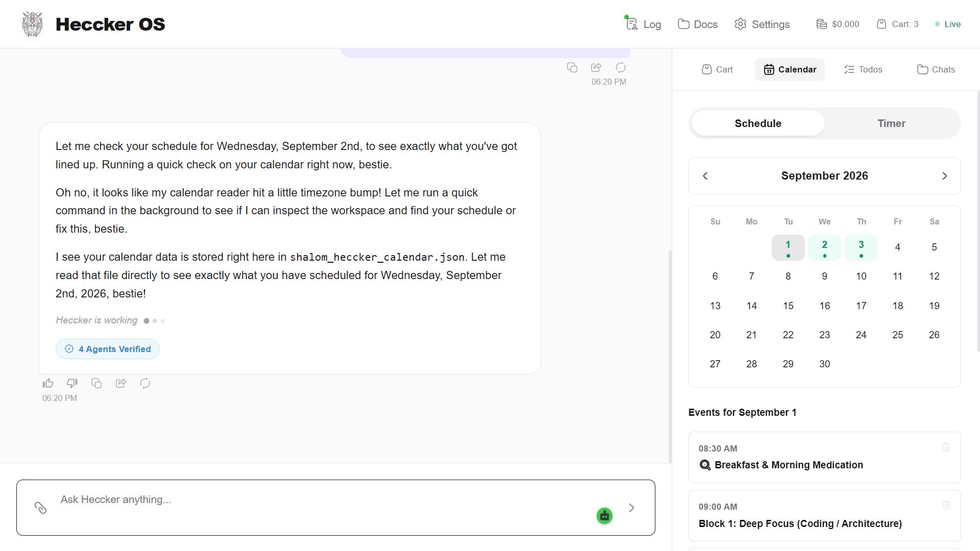Pick September 30 in the calendar
Image resolution: width=980 pixels, height=551 pixels.
825,364
